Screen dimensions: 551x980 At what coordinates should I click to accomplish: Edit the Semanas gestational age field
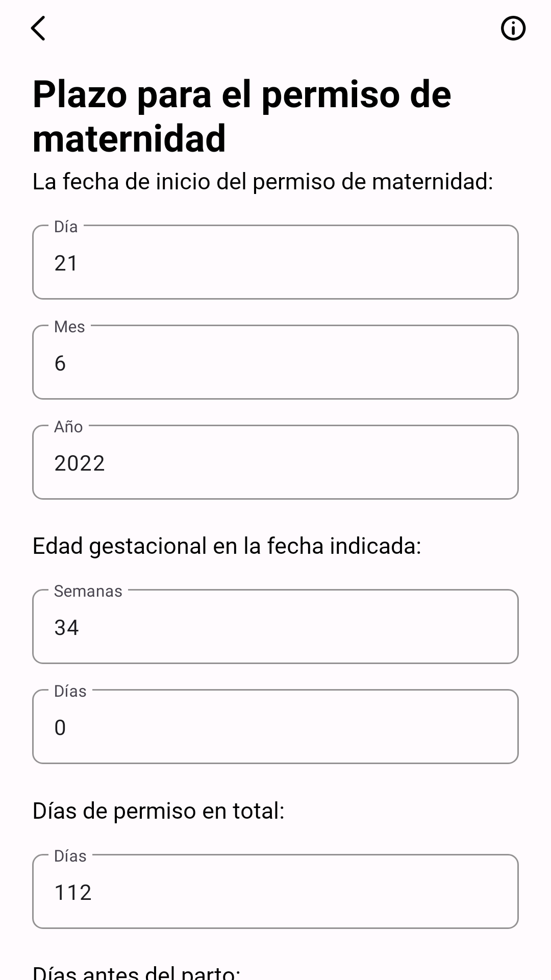click(275, 627)
